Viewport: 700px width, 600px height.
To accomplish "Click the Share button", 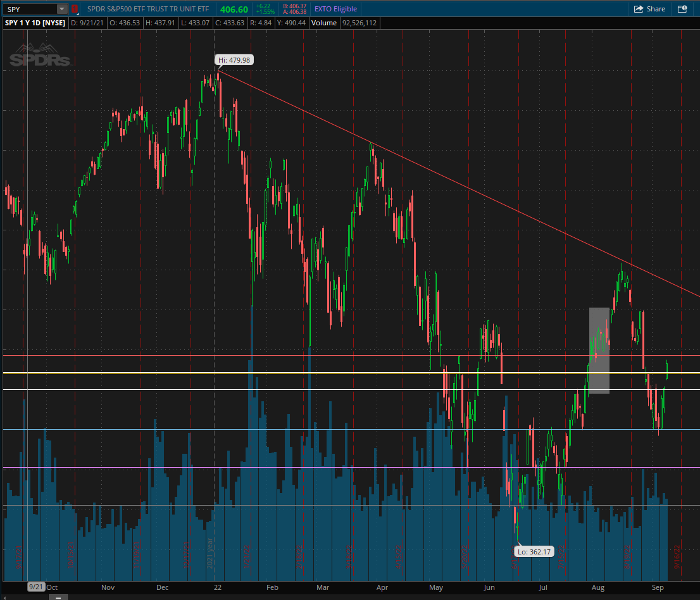I will pos(649,9).
